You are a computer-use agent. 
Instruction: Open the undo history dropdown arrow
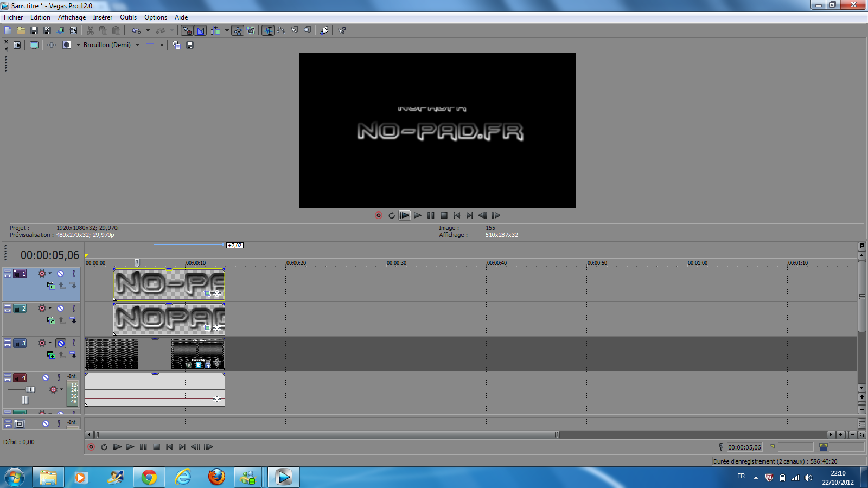coord(148,31)
